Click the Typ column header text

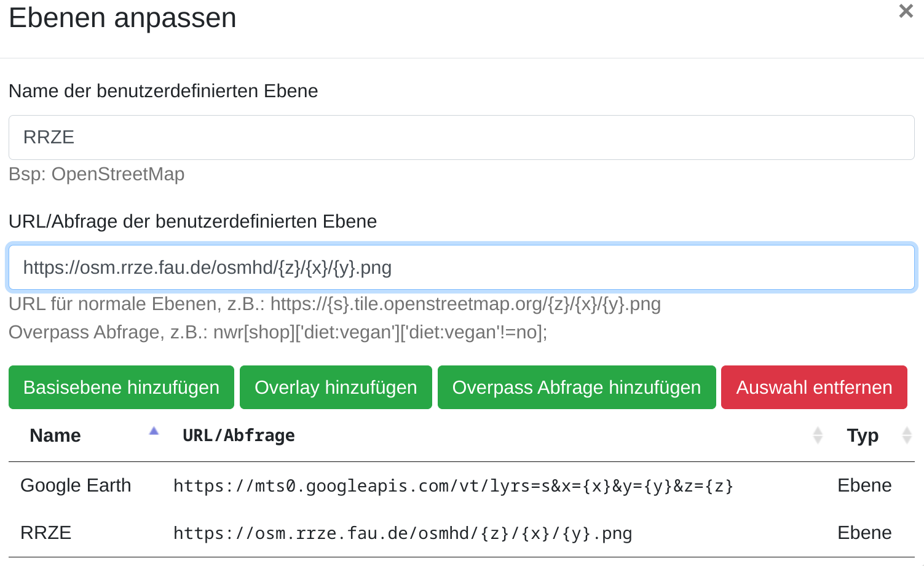tap(863, 436)
